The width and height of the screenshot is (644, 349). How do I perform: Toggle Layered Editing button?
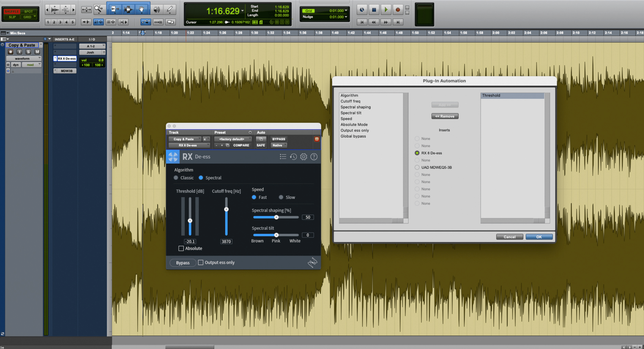(170, 22)
